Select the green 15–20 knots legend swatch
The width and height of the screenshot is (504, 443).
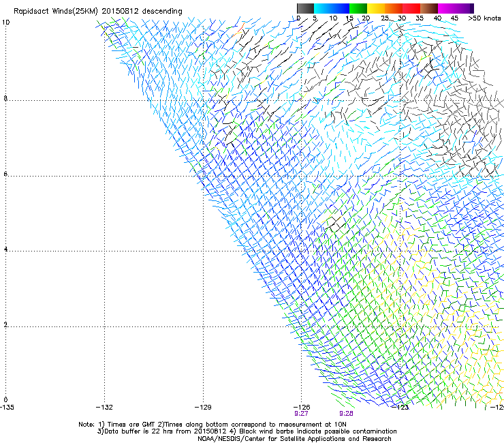[358, 8]
